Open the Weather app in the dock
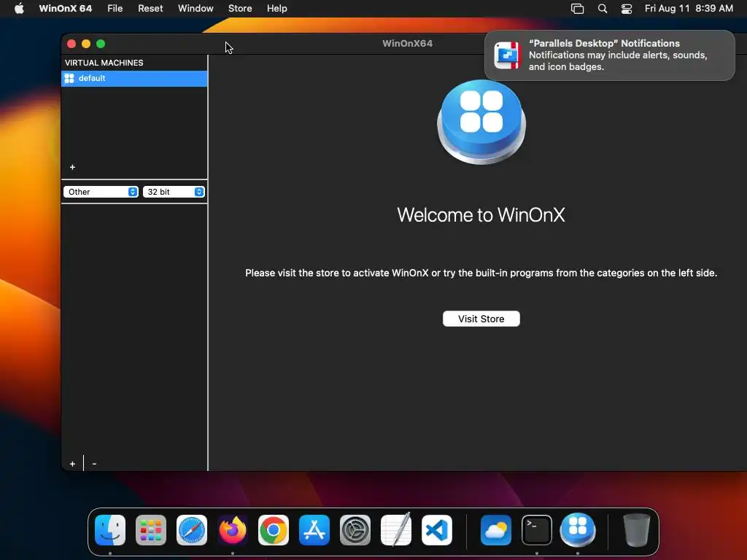This screenshot has width=747, height=560. pos(496,530)
